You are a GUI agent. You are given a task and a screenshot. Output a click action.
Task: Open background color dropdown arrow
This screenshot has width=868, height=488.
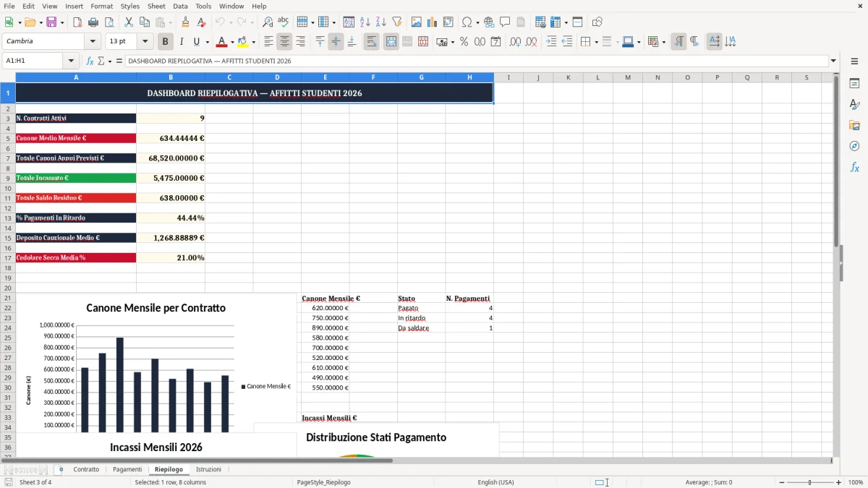(253, 42)
